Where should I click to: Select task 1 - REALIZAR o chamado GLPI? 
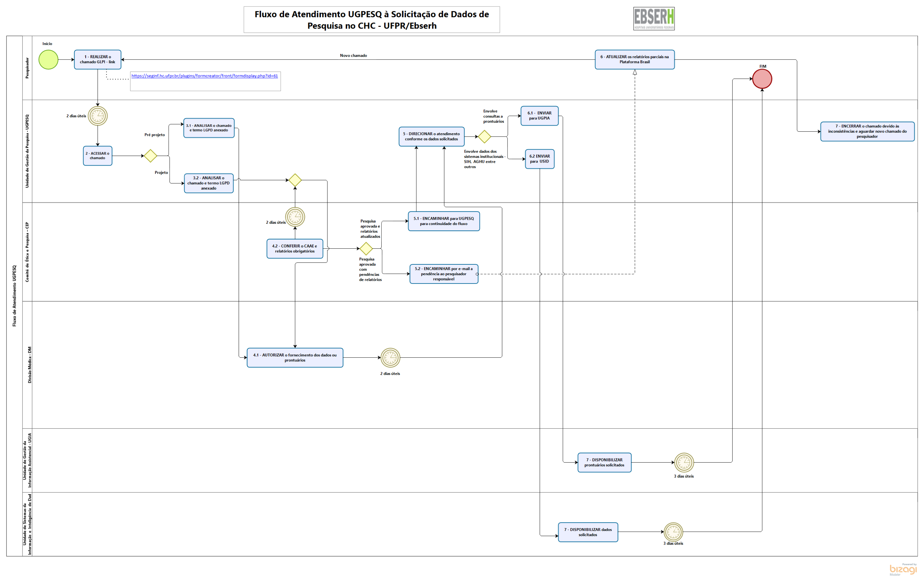[x=97, y=59]
